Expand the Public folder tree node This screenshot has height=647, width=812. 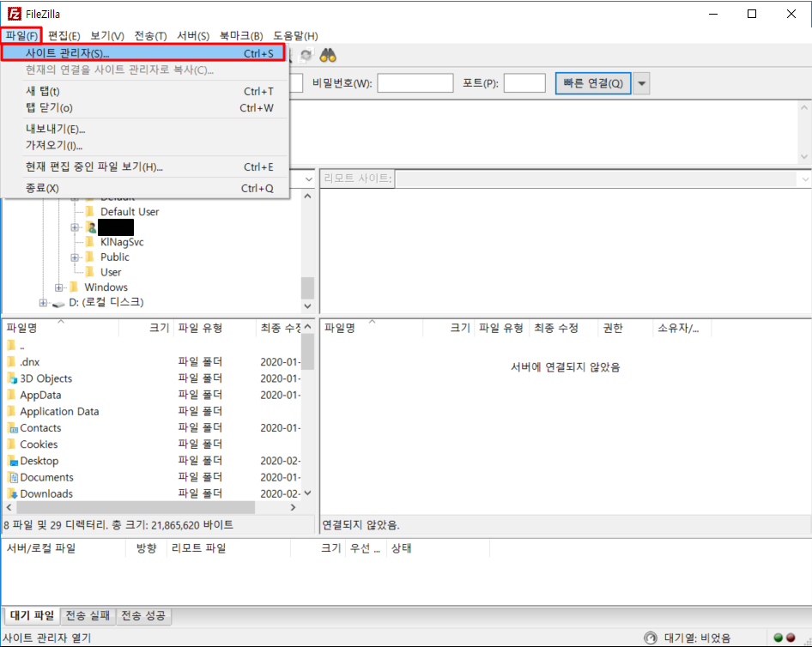pyautogui.click(x=75, y=257)
